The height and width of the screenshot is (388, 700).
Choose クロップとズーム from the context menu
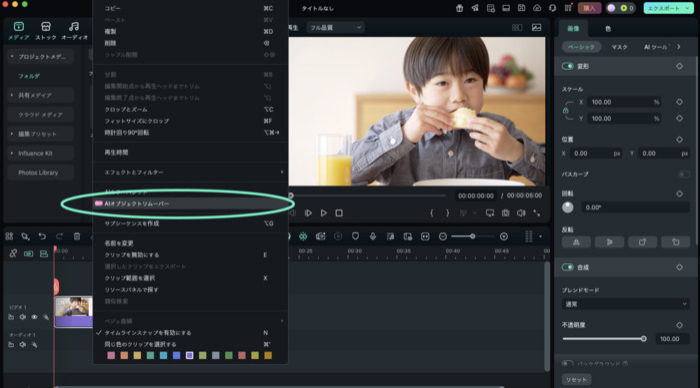[x=190, y=109]
